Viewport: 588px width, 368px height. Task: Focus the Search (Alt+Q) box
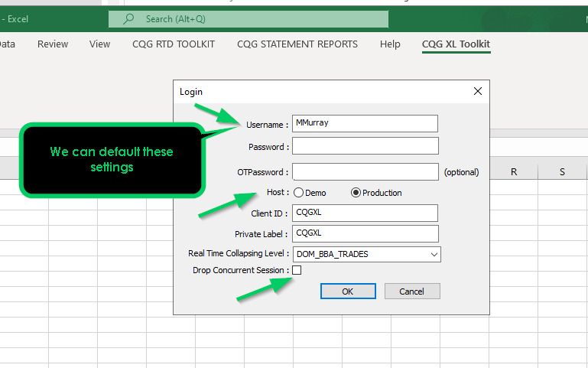[249, 19]
